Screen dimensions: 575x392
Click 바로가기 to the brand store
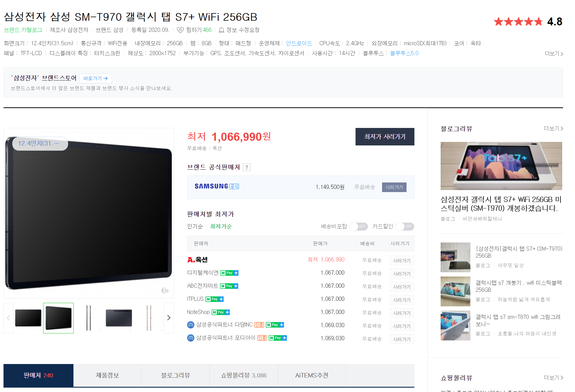tap(96, 78)
